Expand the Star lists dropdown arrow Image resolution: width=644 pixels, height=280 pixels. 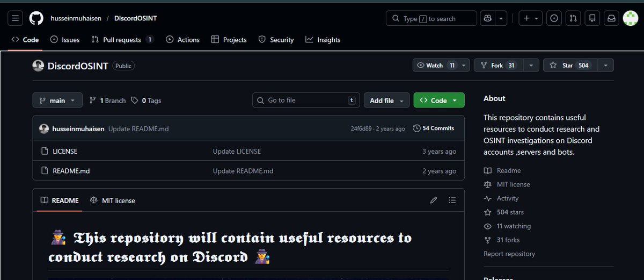(605, 66)
